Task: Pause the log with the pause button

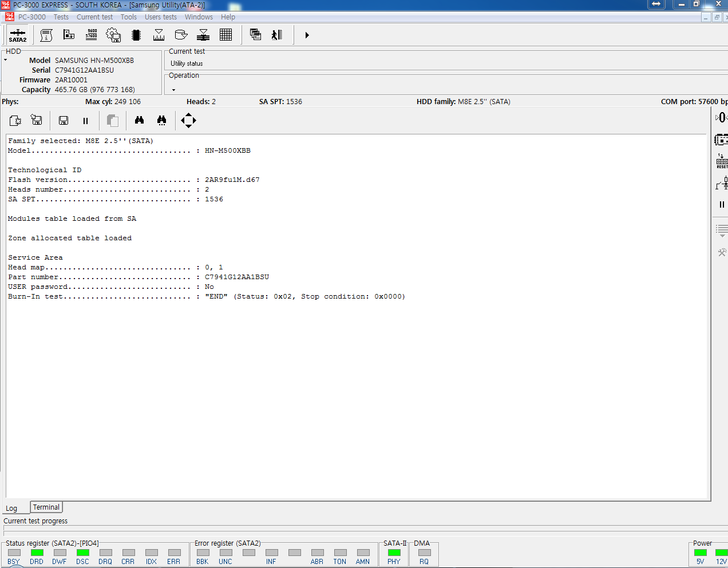Action: (x=86, y=121)
